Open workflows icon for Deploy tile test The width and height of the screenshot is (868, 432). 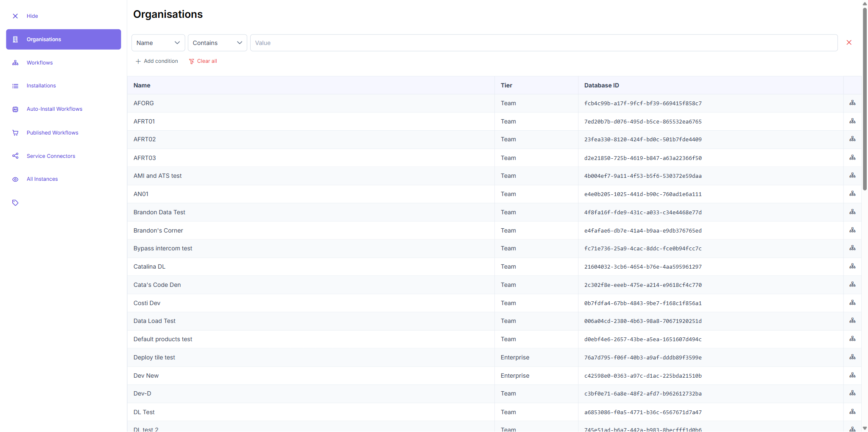852,357
